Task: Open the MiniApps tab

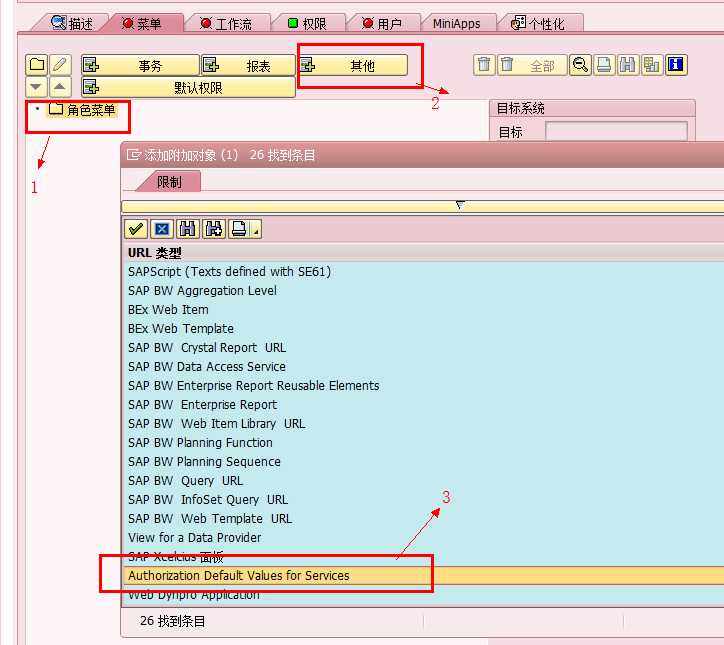Action: pyautogui.click(x=457, y=23)
